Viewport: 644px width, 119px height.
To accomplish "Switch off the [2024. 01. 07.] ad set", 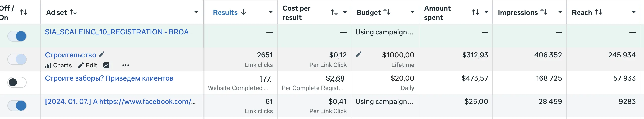I will [17, 106].
